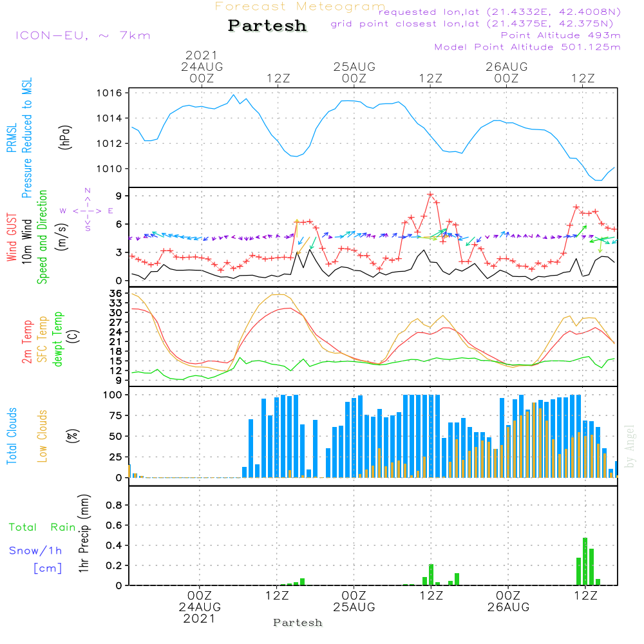Click the top axis '2021 24AUG 00Z' label
This screenshot has width=644, height=644.
pyautogui.click(x=202, y=66)
